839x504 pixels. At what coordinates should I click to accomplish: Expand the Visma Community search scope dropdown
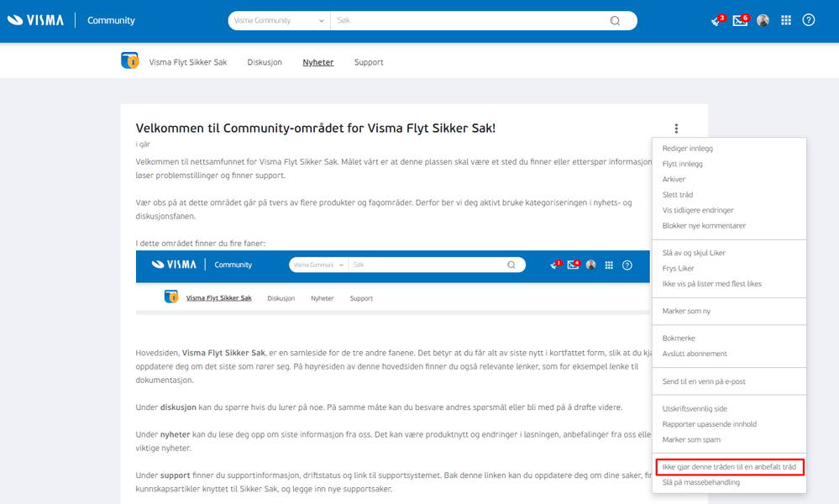(x=280, y=21)
